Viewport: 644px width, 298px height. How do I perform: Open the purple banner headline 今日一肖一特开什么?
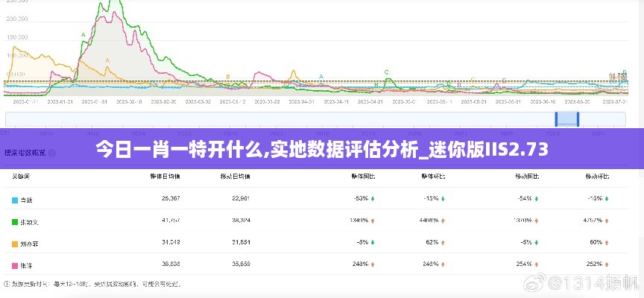pyautogui.click(x=322, y=149)
